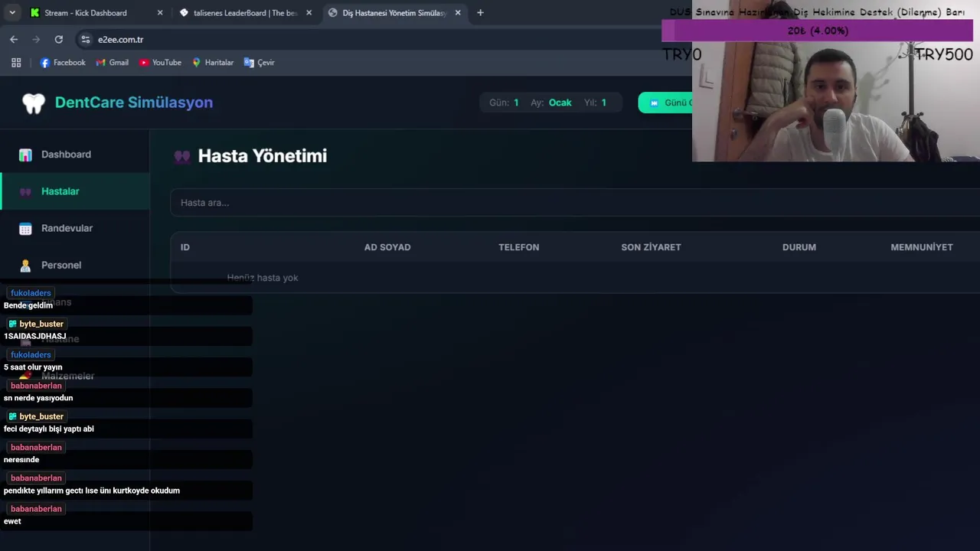Click chat message 'ewet'
This screenshot has height=551, width=980.
click(12, 521)
